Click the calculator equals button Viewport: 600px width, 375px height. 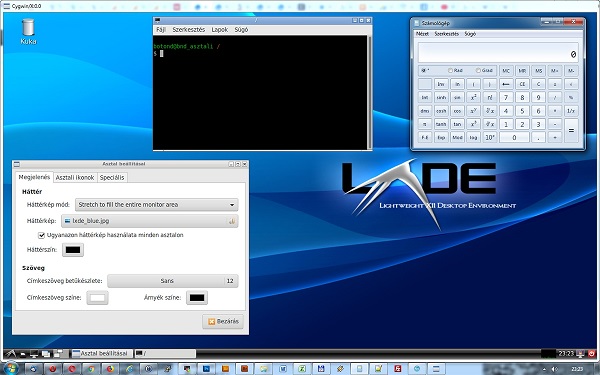pyautogui.click(x=571, y=130)
